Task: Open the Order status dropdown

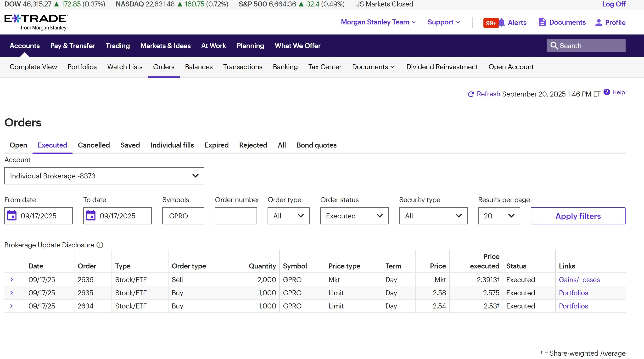Action: [x=354, y=216]
